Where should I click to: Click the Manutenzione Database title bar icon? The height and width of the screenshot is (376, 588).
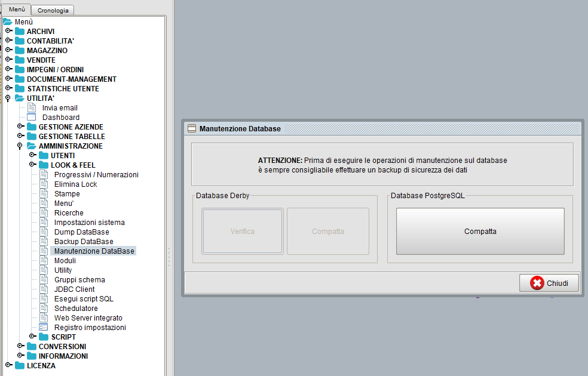click(192, 128)
